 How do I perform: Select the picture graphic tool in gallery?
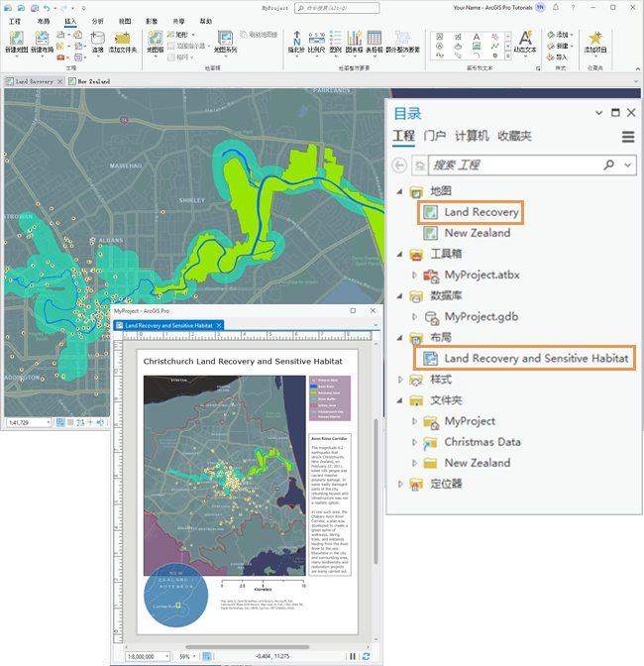tap(477, 46)
